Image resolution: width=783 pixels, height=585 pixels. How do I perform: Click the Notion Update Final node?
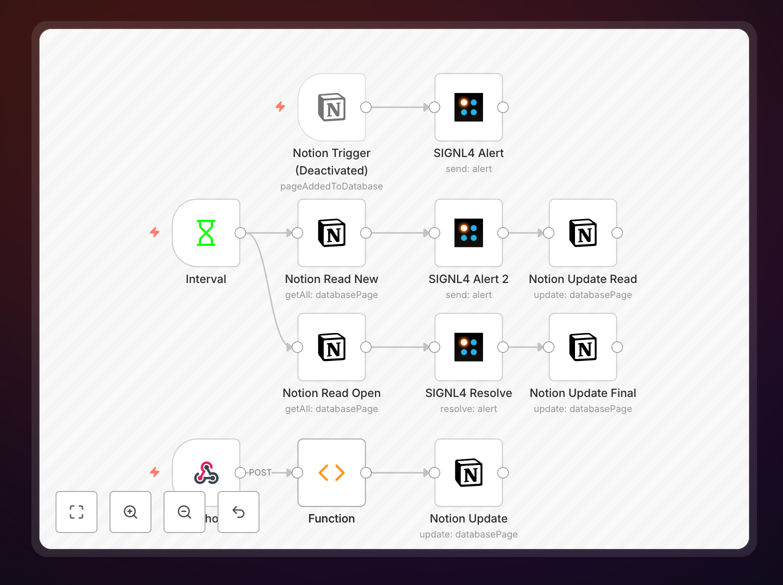[x=583, y=347]
